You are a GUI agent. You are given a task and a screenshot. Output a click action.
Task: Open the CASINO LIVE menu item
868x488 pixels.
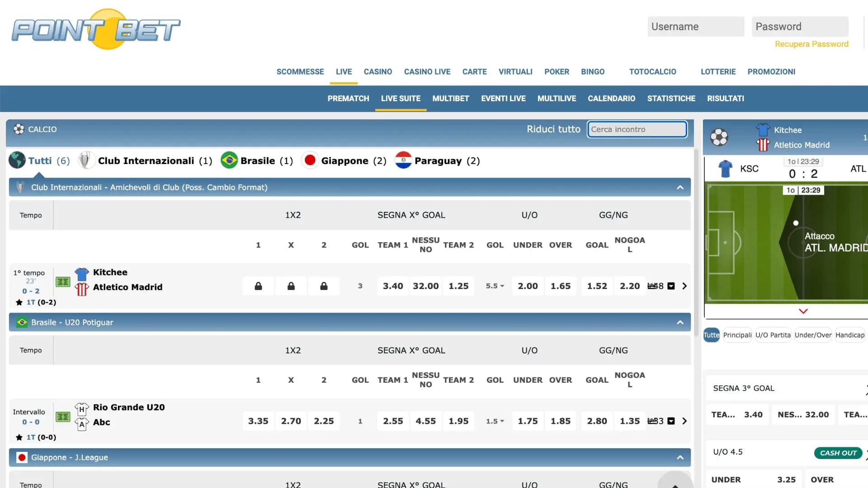click(427, 71)
